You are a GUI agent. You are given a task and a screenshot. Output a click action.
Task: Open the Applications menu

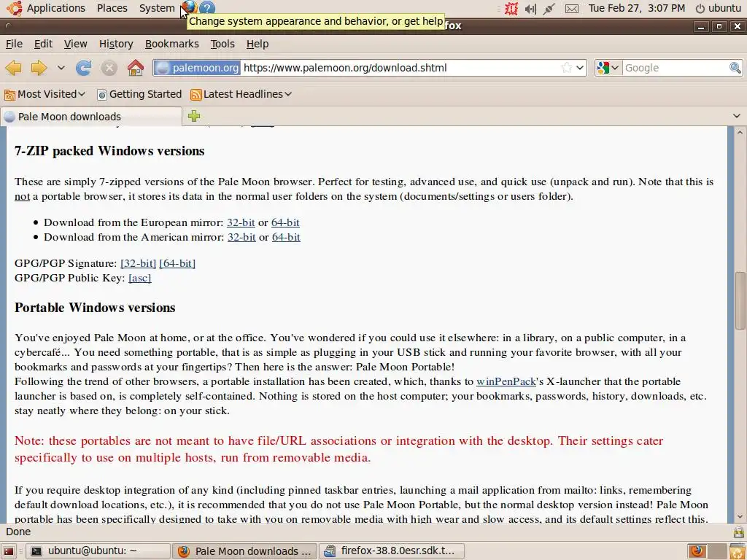point(55,8)
